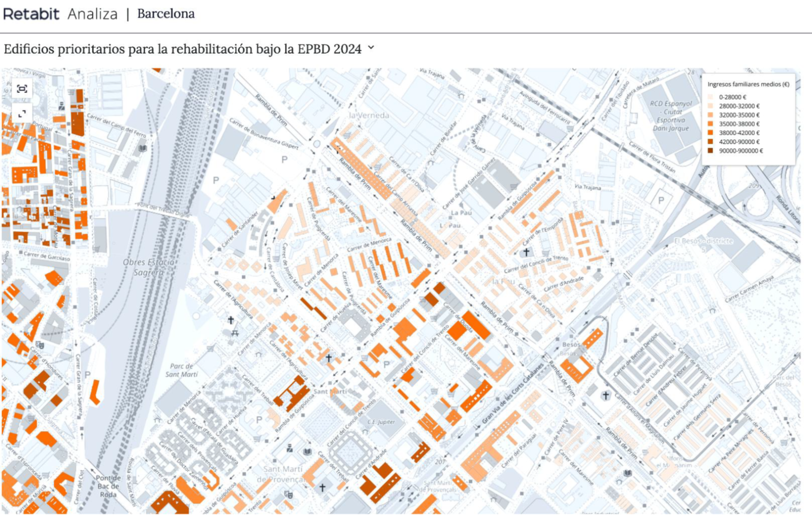
Task: Expand the map title dropdown chevron
Action: (x=371, y=48)
